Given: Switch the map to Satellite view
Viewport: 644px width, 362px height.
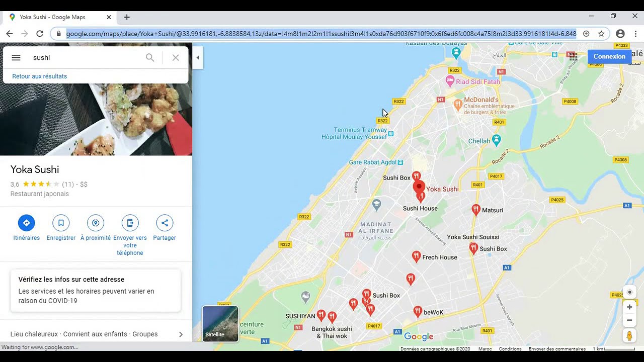Looking at the screenshot, I should [x=220, y=324].
